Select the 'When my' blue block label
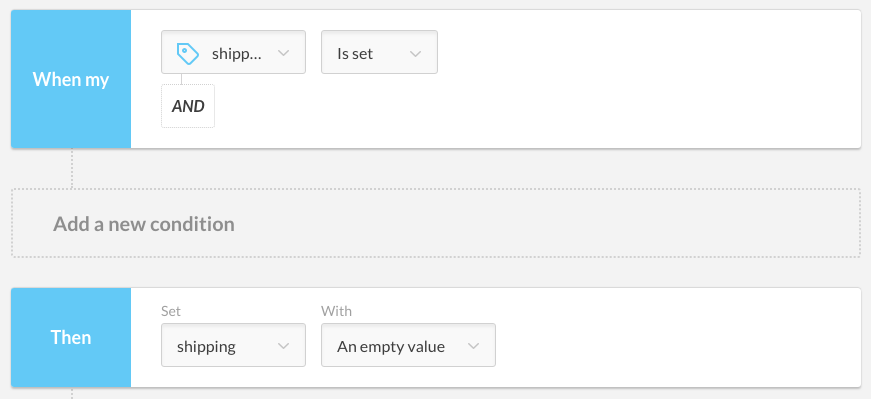This screenshot has width=871, height=399. (71, 79)
